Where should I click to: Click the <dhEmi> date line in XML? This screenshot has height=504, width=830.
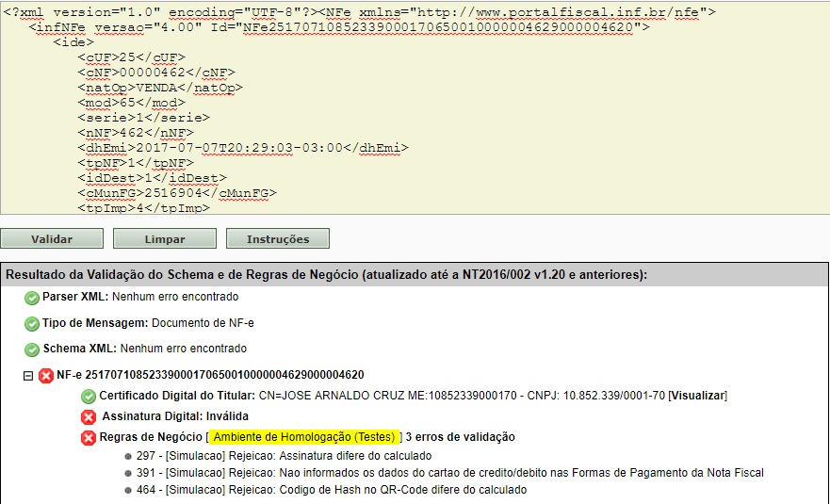click(243, 148)
